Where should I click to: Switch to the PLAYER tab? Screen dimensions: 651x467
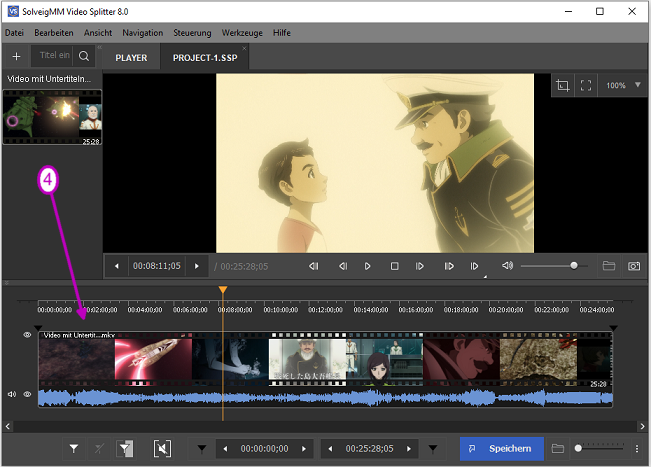(131, 58)
